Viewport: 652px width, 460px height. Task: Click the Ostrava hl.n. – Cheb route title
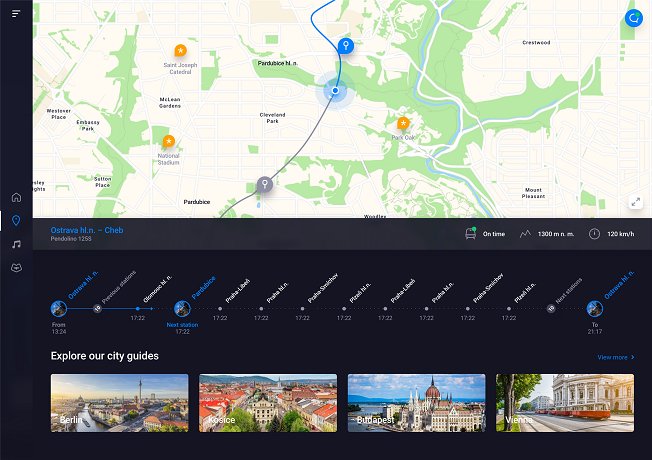[x=87, y=230]
